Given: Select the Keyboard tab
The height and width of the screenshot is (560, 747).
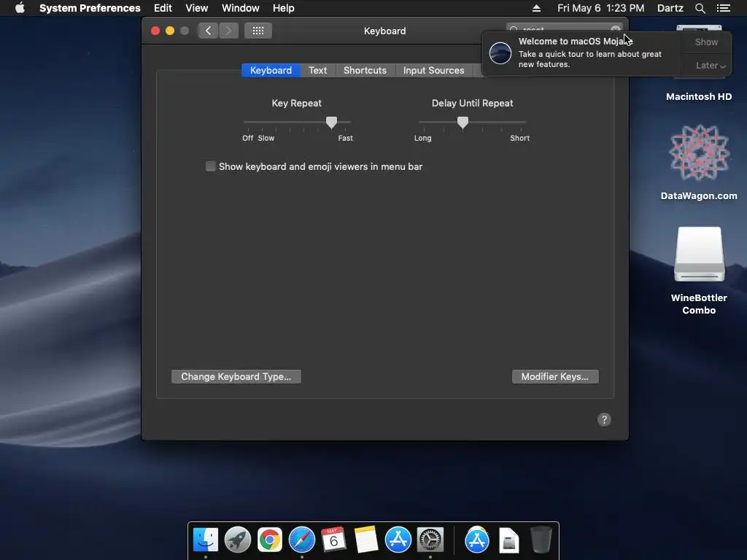Looking at the screenshot, I should 271,70.
